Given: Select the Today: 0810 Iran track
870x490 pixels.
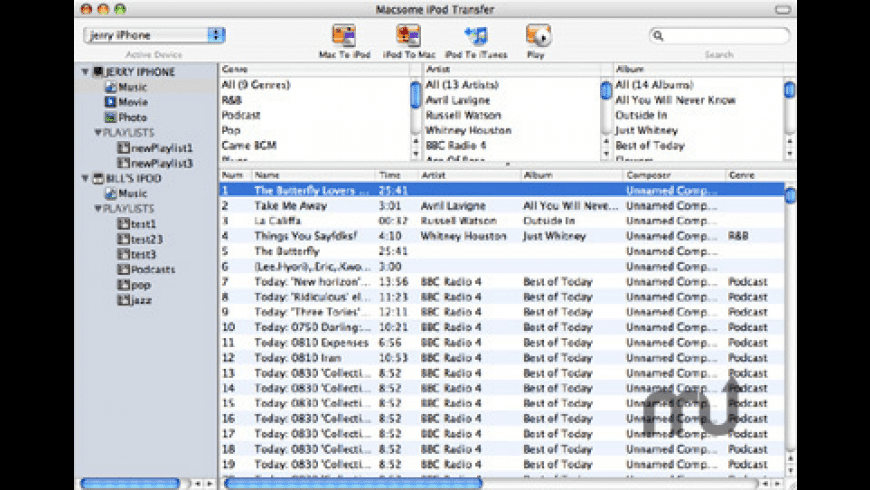Looking at the screenshot, I should click(x=502, y=358).
